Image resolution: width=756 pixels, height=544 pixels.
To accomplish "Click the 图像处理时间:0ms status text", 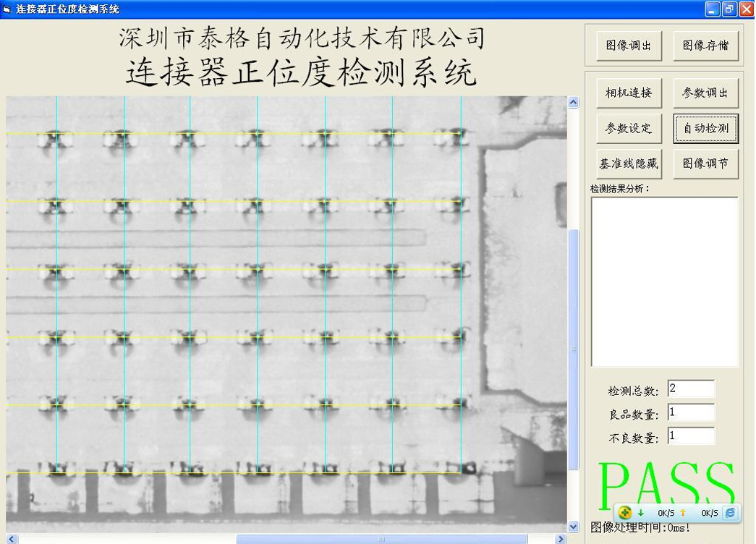I will pos(640,527).
